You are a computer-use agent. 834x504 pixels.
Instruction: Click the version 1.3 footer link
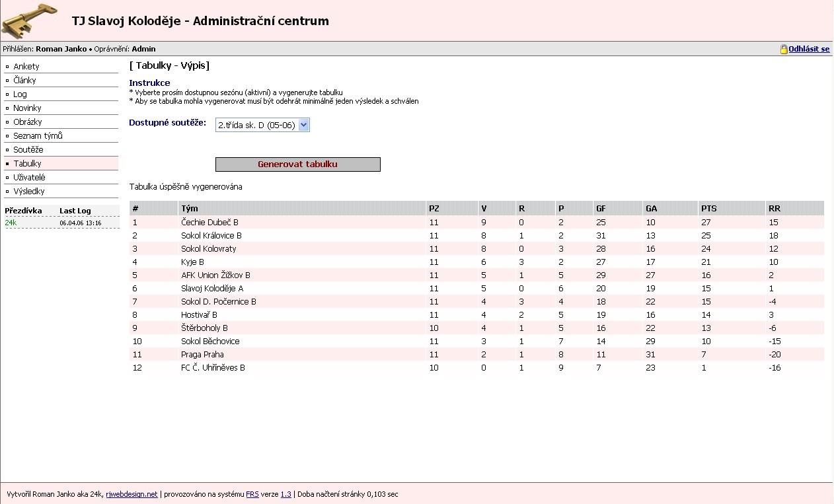(285, 494)
